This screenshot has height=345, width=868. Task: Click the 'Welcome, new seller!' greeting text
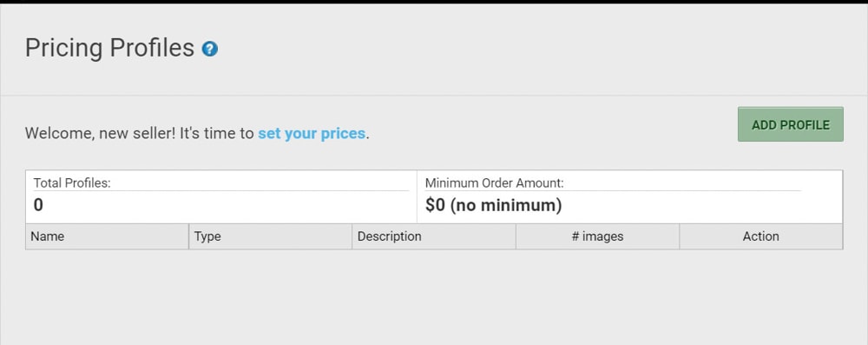[x=100, y=134]
